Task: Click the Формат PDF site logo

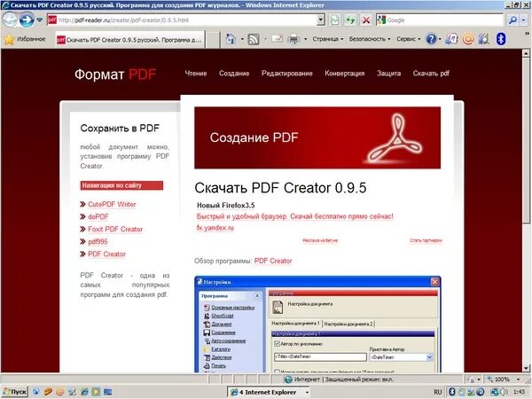Action: (x=115, y=74)
